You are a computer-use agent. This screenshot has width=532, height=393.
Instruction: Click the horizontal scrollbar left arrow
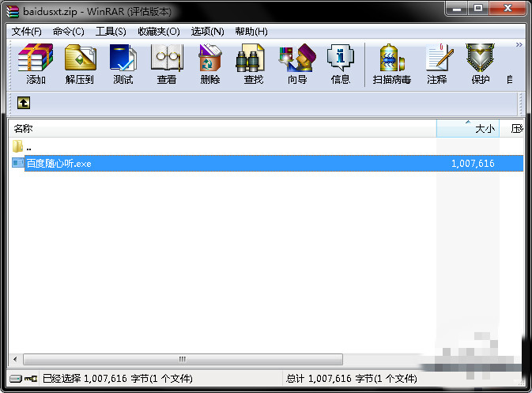click(x=15, y=359)
